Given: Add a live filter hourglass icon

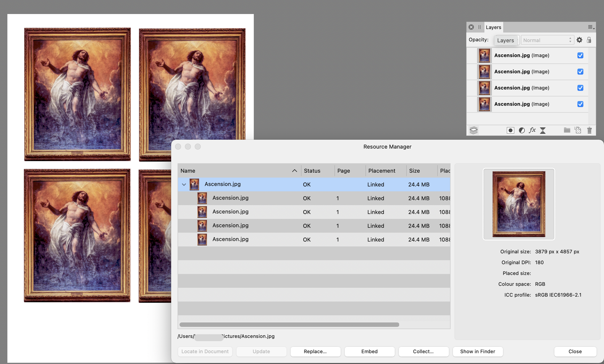Looking at the screenshot, I should [543, 130].
